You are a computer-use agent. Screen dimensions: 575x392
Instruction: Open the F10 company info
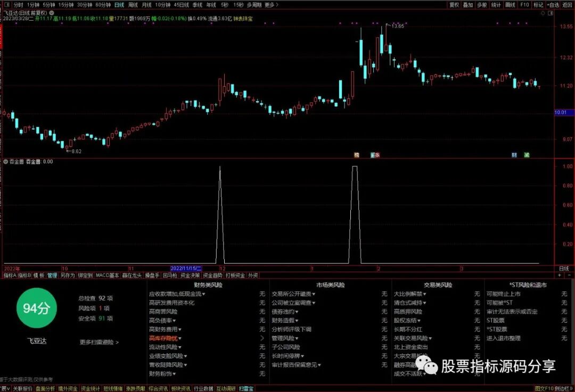pyautogui.click(x=524, y=5)
